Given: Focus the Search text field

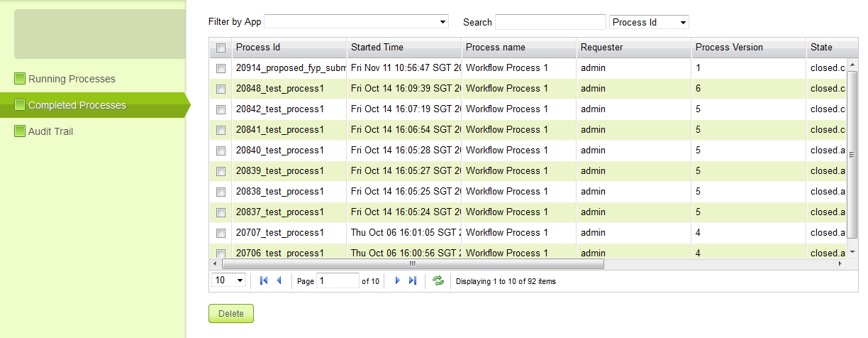Looking at the screenshot, I should pos(550,22).
